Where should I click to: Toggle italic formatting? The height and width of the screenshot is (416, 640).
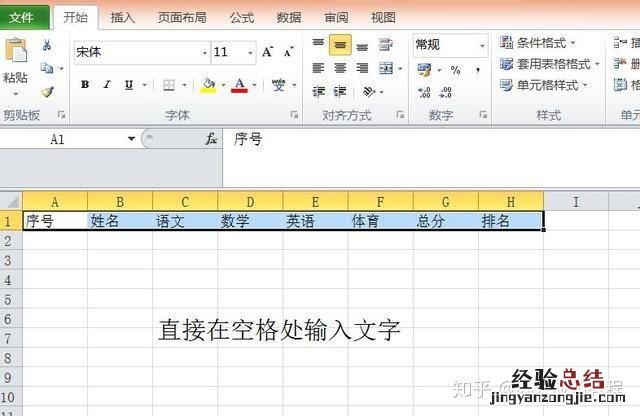107,85
